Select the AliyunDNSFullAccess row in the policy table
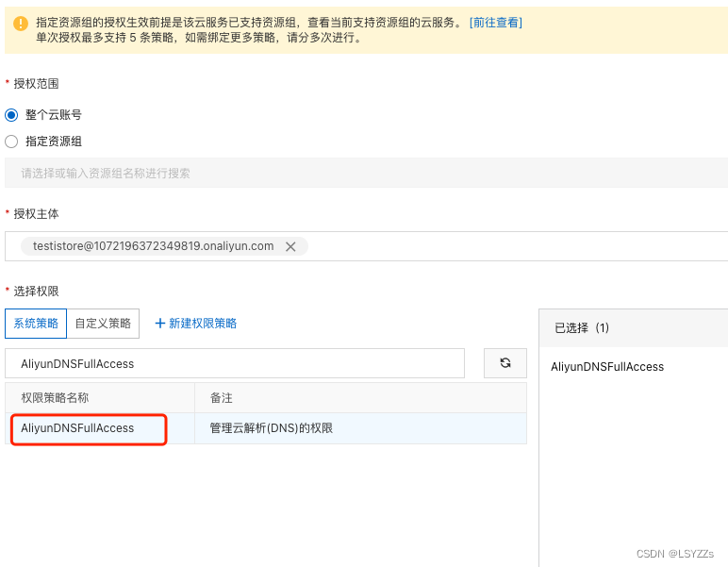This screenshot has height=567, width=728. click(x=78, y=428)
